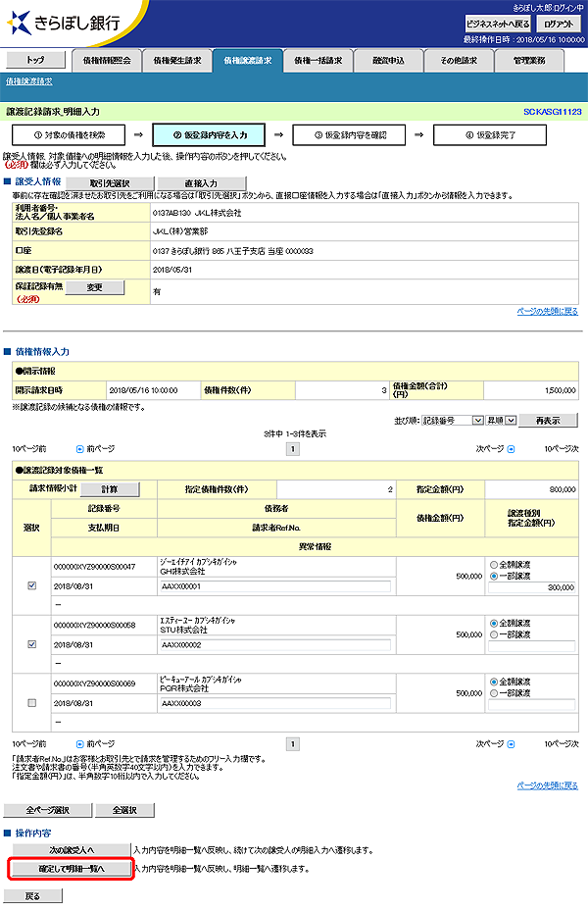Viewport: 588px width, 911px height.
Task: Click the lower page number 1 button
Action: tap(293, 743)
